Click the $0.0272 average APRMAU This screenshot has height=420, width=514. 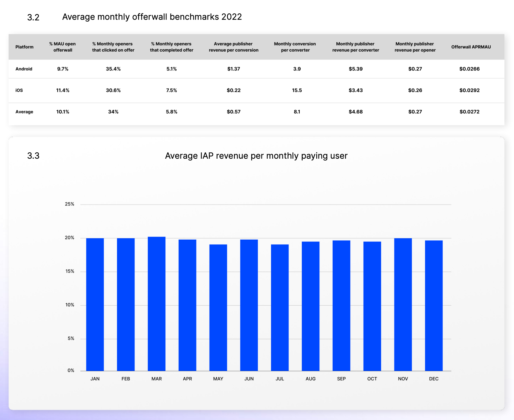coord(469,112)
